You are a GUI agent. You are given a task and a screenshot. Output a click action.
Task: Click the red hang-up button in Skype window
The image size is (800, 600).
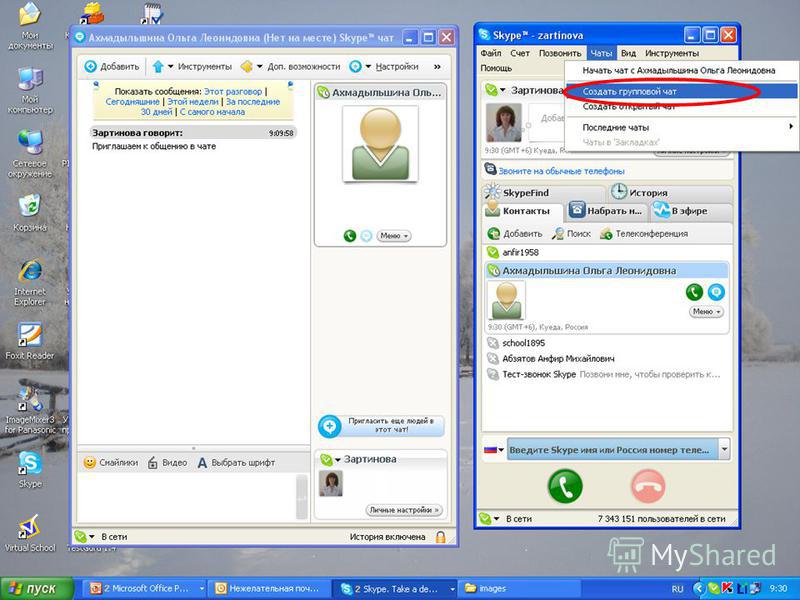coord(648,486)
